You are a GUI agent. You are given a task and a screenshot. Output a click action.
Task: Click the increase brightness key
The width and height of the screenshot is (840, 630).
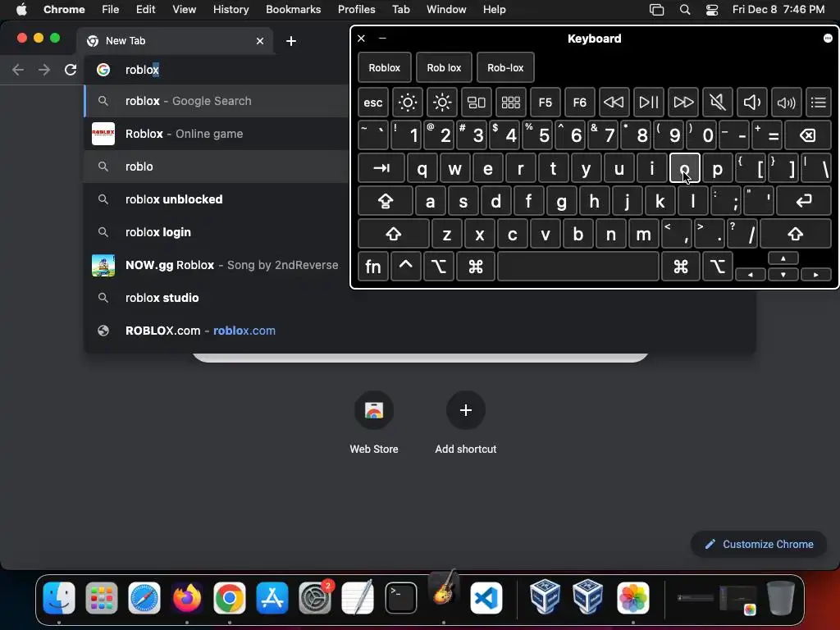point(442,103)
